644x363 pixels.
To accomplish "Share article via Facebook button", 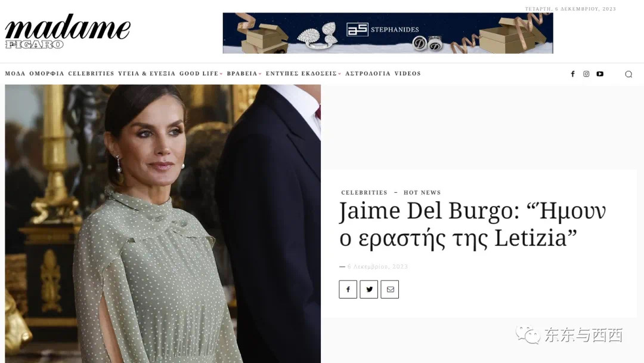I will [348, 290].
